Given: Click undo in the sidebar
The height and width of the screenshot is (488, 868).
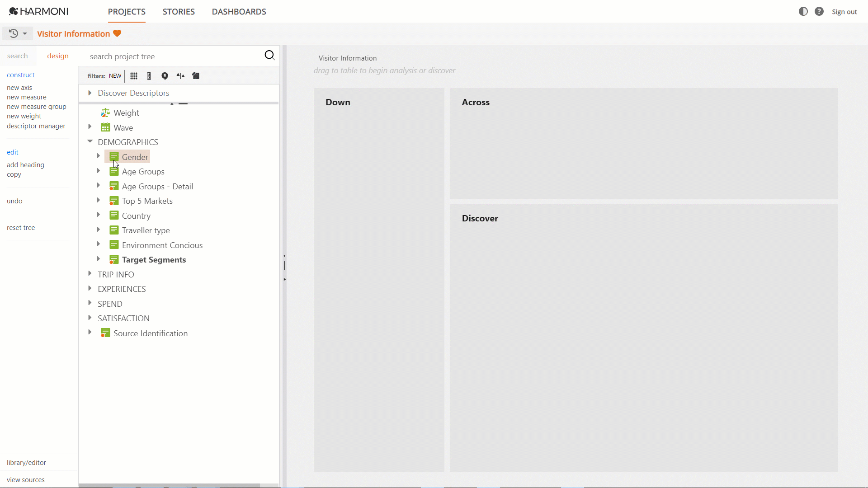Looking at the screenshot, I should [14, 201].
